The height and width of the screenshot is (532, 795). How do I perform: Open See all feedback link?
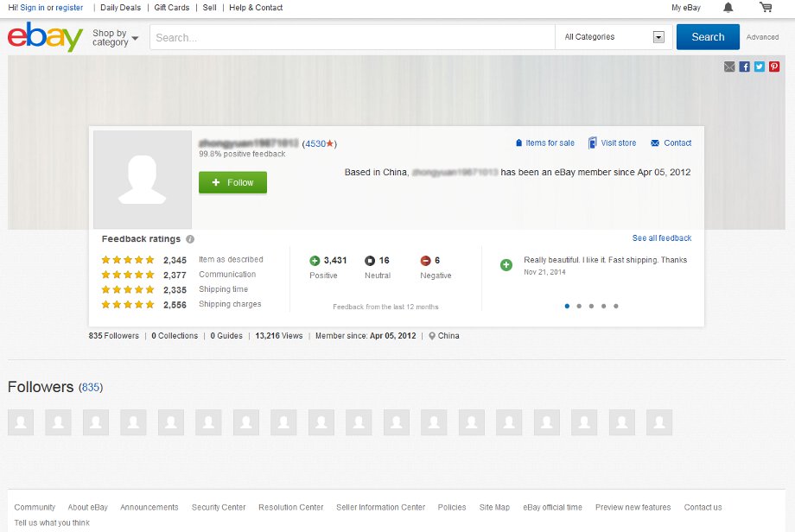tap(662, 238)
